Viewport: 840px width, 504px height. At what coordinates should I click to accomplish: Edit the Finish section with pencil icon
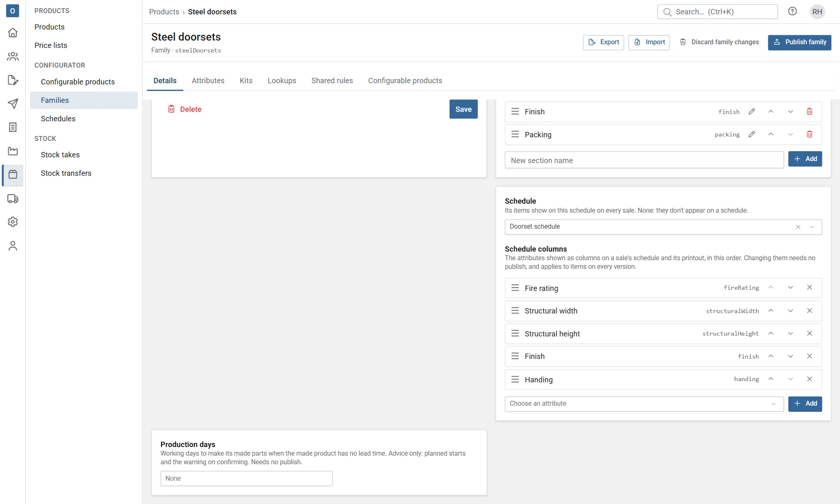click(x=751, y=111)
